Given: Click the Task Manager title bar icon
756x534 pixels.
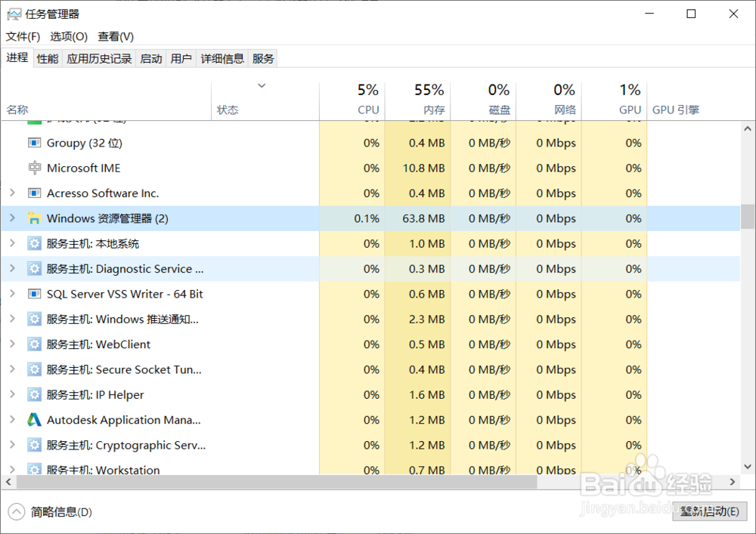Looking at the screenshot, I should click(x=14, y=14).
